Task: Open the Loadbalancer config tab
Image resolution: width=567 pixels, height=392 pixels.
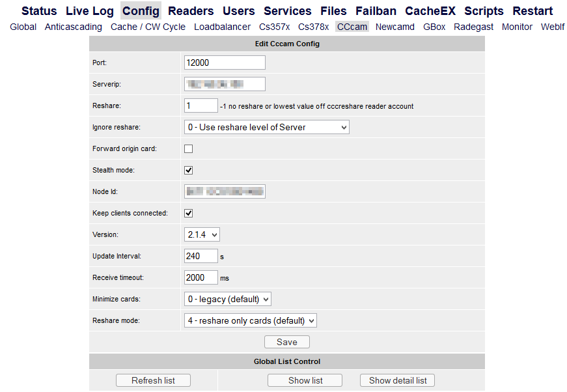Action: (222, 27)
